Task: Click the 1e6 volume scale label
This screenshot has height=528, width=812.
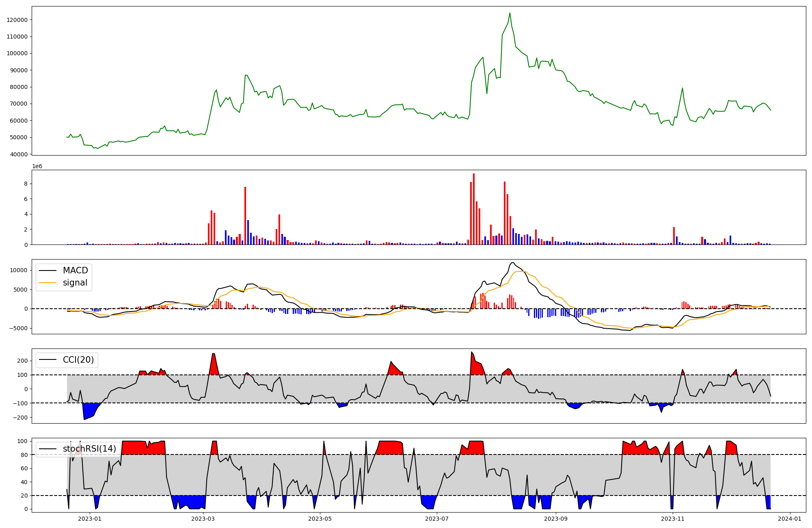Action: point(37,167)
